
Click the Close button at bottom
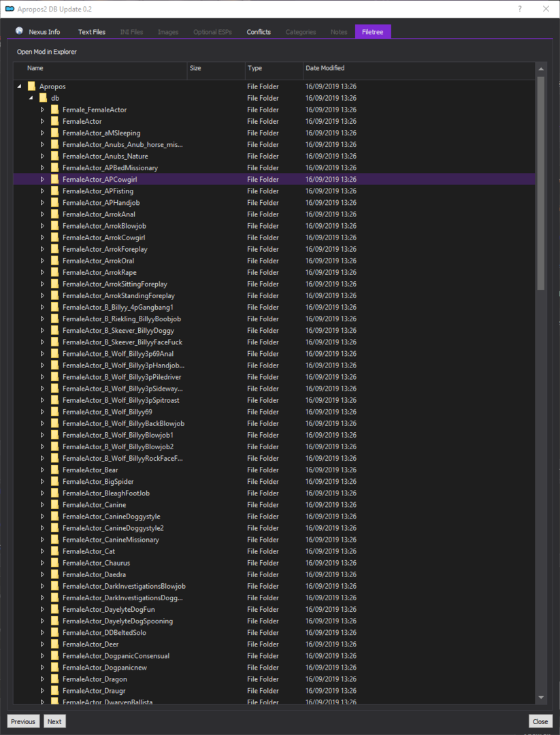click(540, 721)
